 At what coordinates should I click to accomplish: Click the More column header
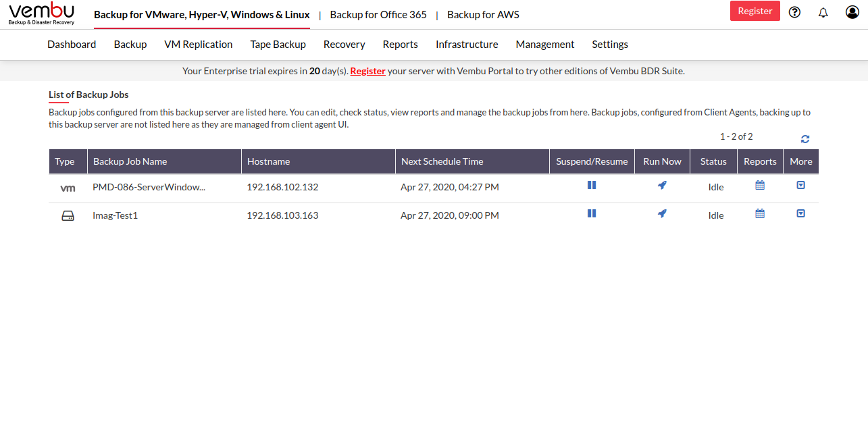click(801, 161)
